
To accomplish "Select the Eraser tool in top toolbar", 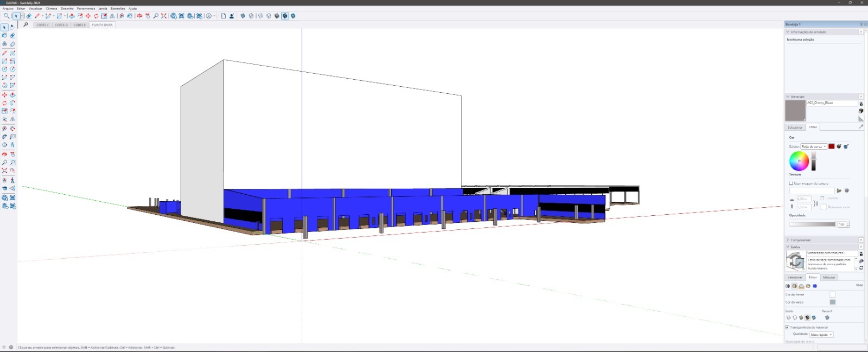I will [x=29, y=16].
